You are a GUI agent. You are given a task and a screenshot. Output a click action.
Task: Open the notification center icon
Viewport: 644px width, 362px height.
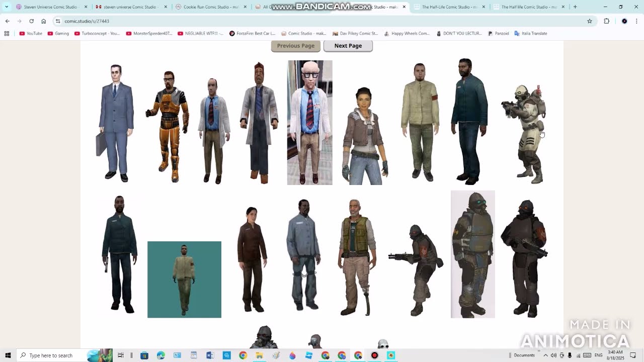pyautogui.click(x=633, y=355)
